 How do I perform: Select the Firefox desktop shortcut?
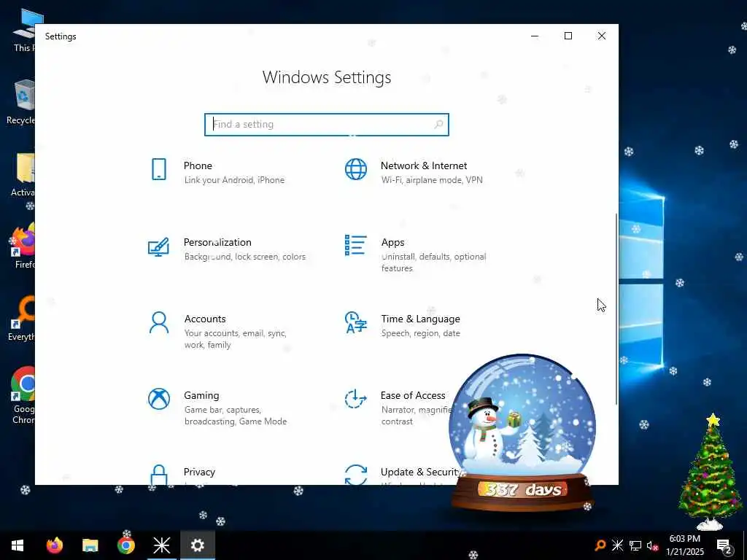point(23,246)
